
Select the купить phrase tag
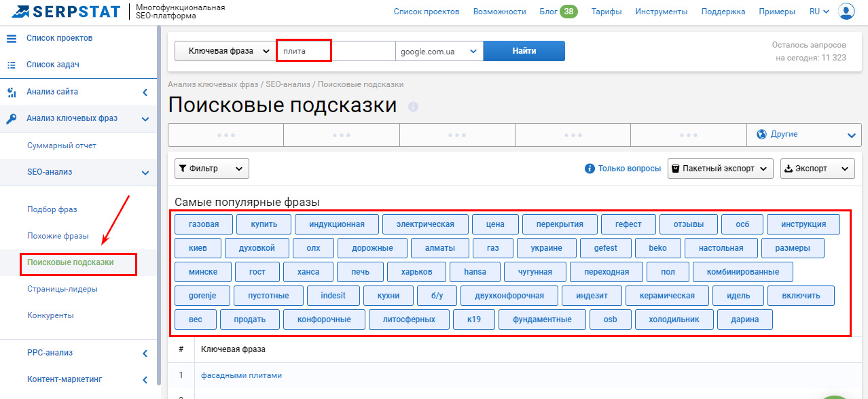[264, 224]
